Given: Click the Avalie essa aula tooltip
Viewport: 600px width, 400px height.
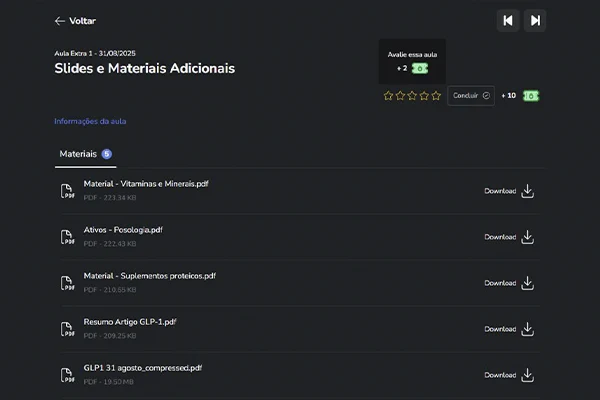Looking at the screenshot, I should 412,61.
